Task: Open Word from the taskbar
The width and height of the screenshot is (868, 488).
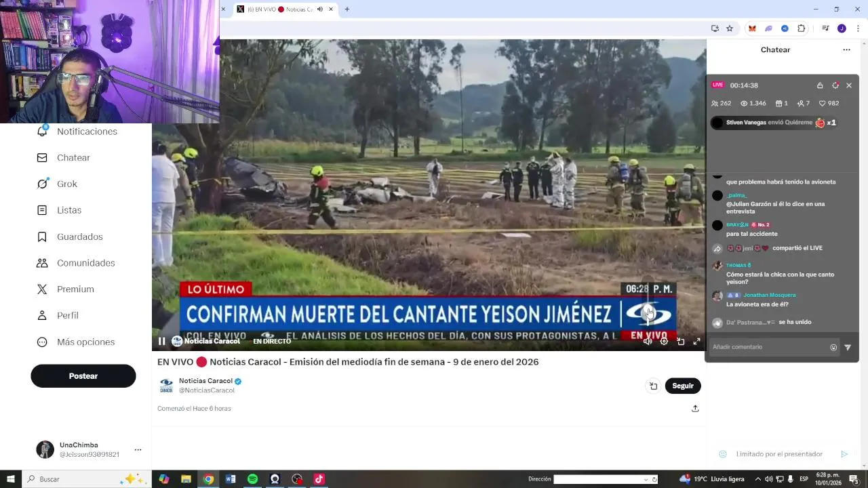Action: pos(231,479)
